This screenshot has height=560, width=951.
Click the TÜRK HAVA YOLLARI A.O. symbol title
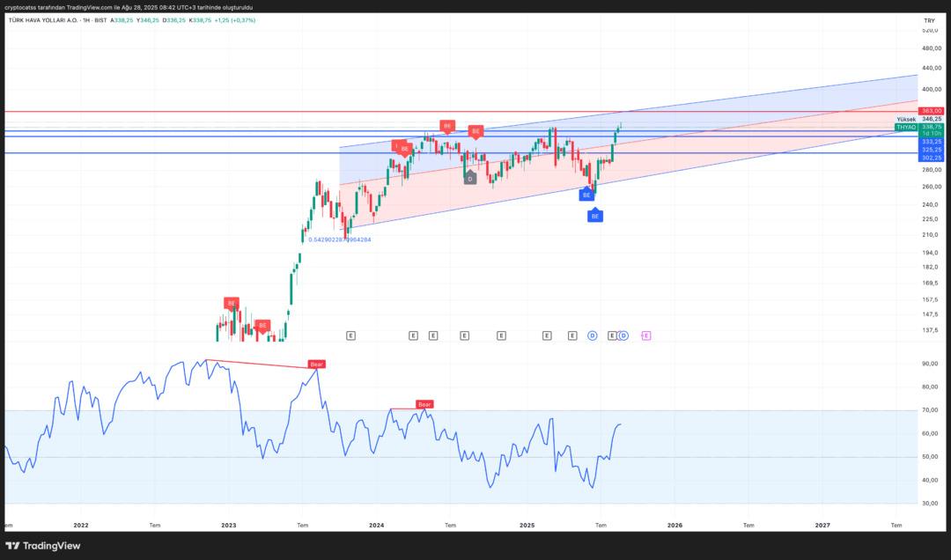43,20
